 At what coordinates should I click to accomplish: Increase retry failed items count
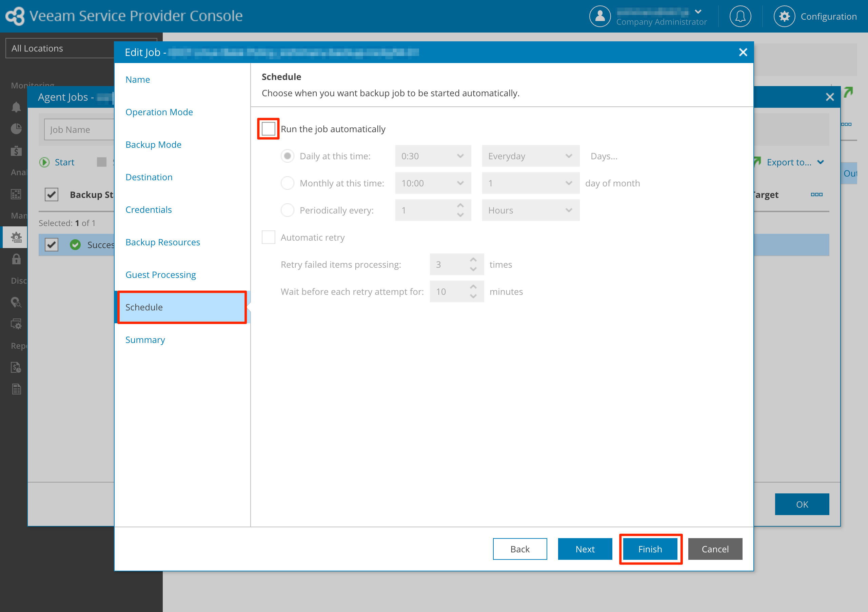473,260
